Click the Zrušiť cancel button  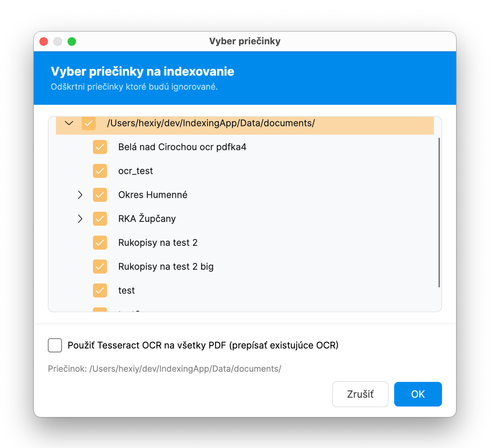(360, 394)
